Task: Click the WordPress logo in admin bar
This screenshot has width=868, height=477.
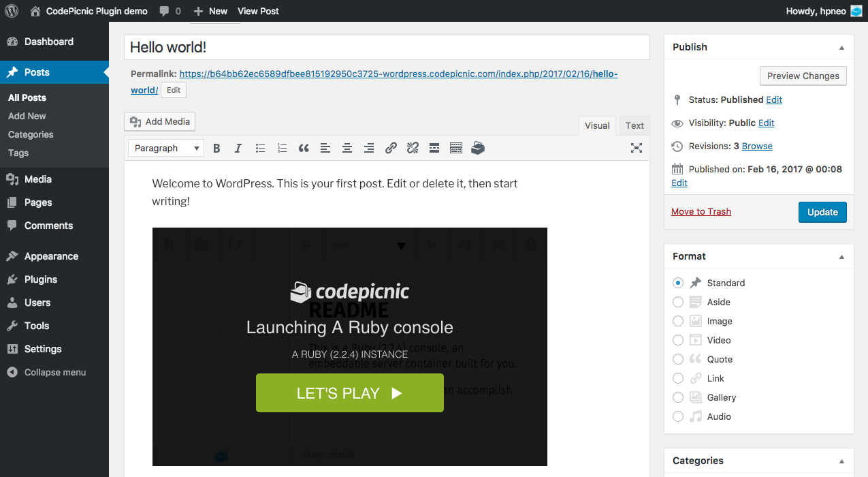Action: click(x=11, y=11)
